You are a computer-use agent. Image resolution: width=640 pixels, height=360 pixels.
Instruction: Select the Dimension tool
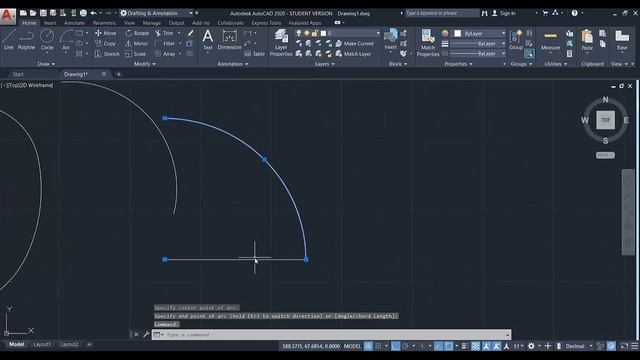(x=229, y=40)
